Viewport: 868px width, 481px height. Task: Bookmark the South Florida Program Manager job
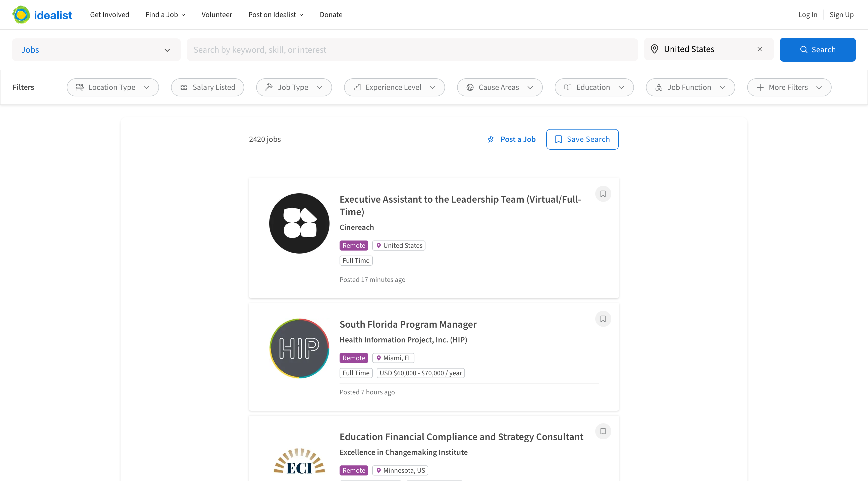[x=603, y=319]
